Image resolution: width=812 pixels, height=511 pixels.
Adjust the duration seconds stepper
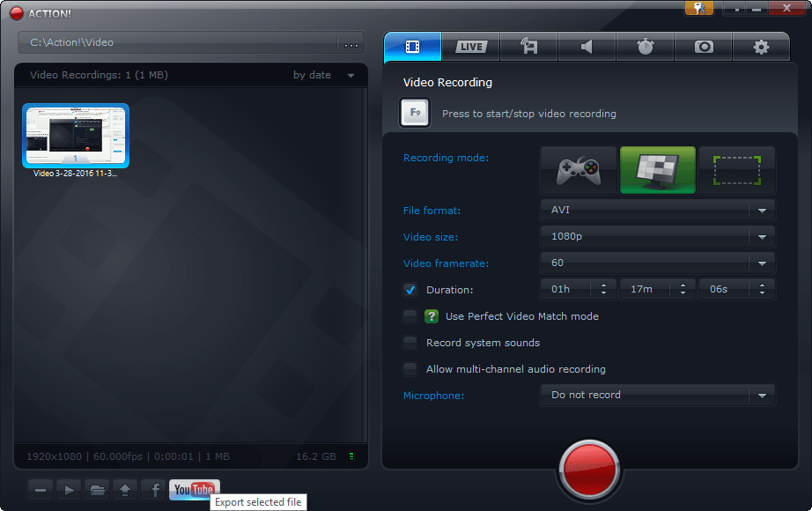pyautogui.click(x=762, y=289)
